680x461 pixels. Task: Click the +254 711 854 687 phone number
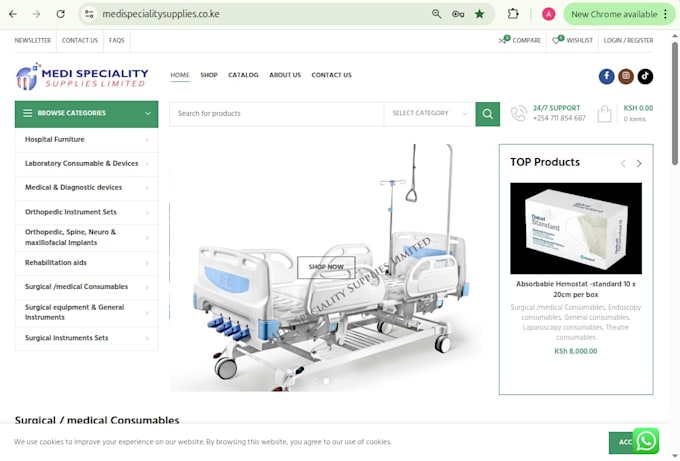[x=559, y=118]
